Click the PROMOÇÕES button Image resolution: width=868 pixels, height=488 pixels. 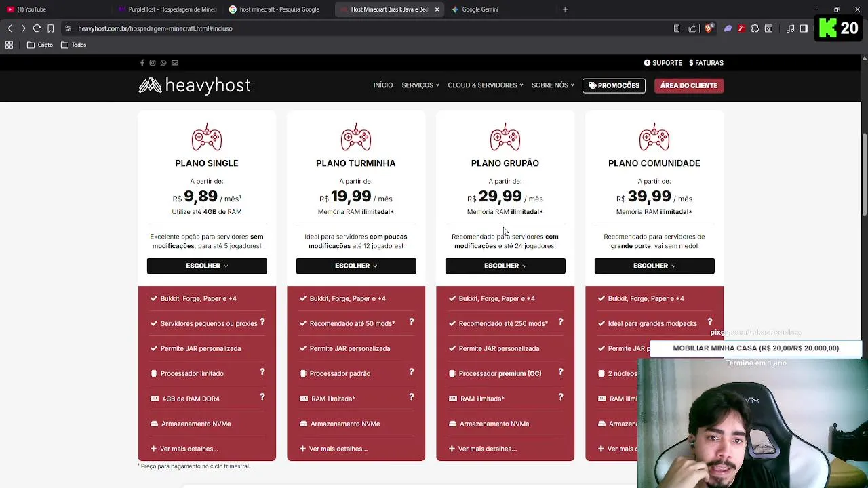pyautogui.click(x=614, y=85)
